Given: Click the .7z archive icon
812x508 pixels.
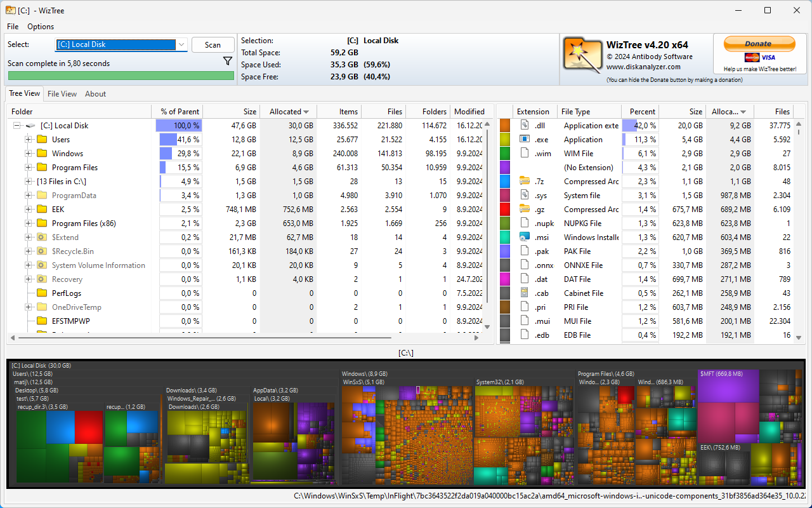Looking at the screenshot, I should pyautogui.click(x=525, y=181).
